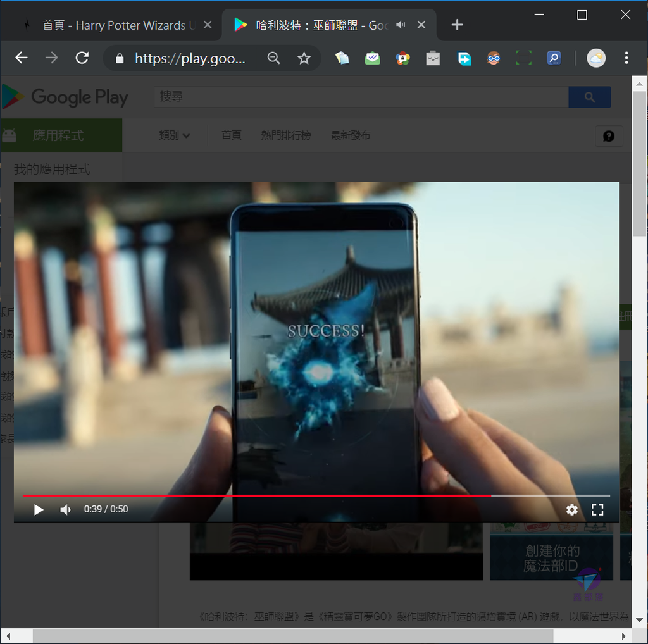Open video settings gear
648x644 pixels.
click(x=572, y=510)
